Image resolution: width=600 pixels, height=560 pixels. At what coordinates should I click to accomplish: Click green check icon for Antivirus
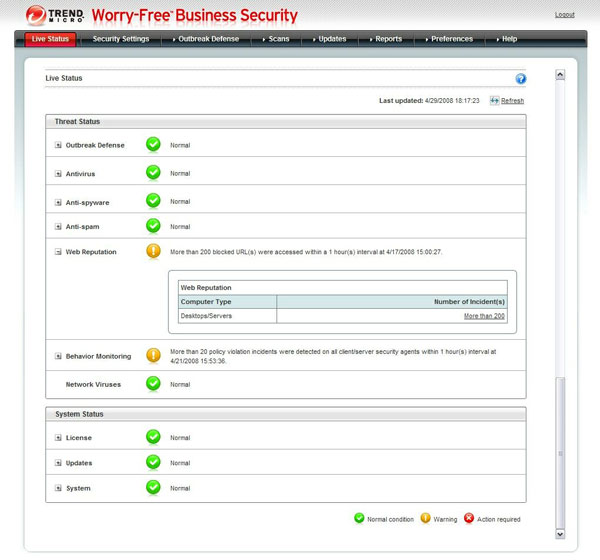click(x=153, y=173)
